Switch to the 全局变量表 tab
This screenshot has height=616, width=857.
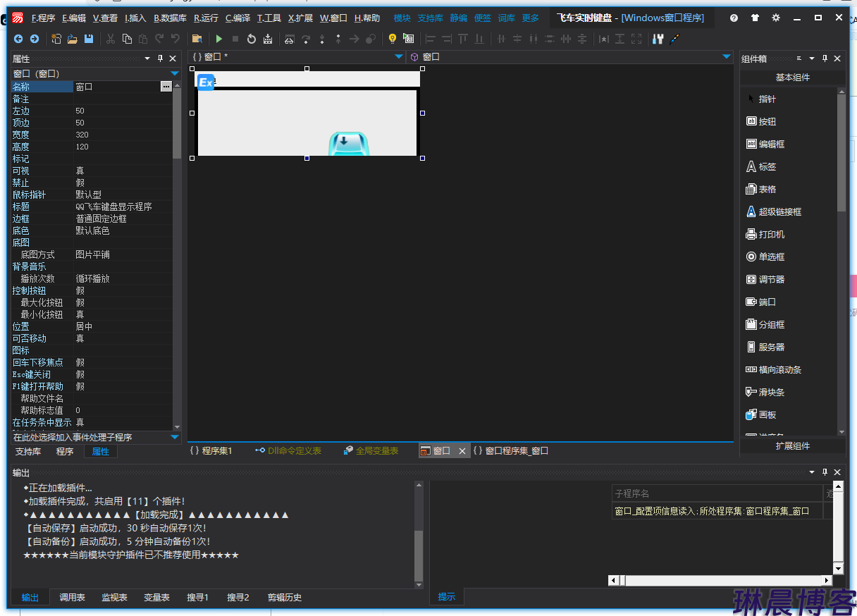[371, 450]
